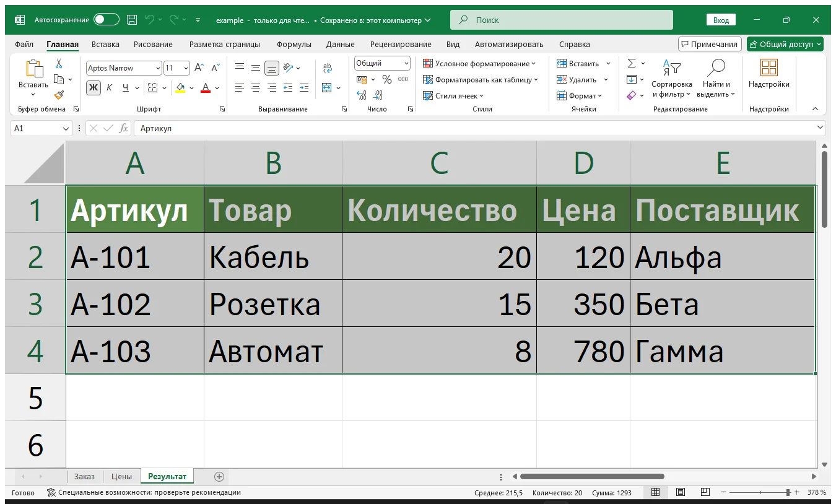Switch to the Формулы tab

(x=294, y=44)
